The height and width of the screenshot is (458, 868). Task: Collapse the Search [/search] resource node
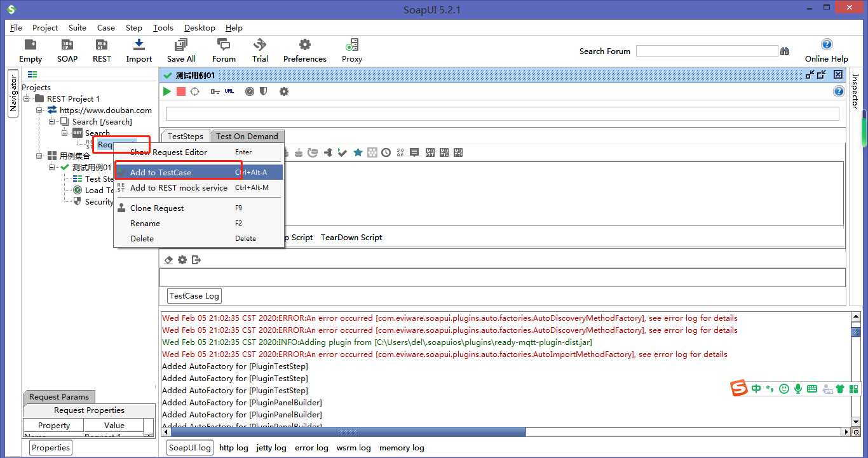53,121
